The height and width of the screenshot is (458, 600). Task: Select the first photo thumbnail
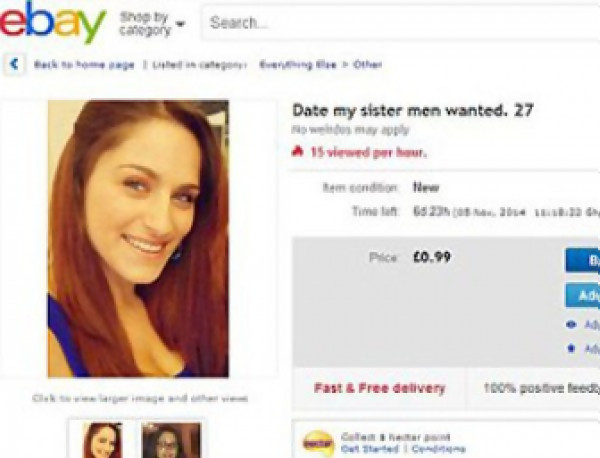pyautogui.click(x=102, y=440)
